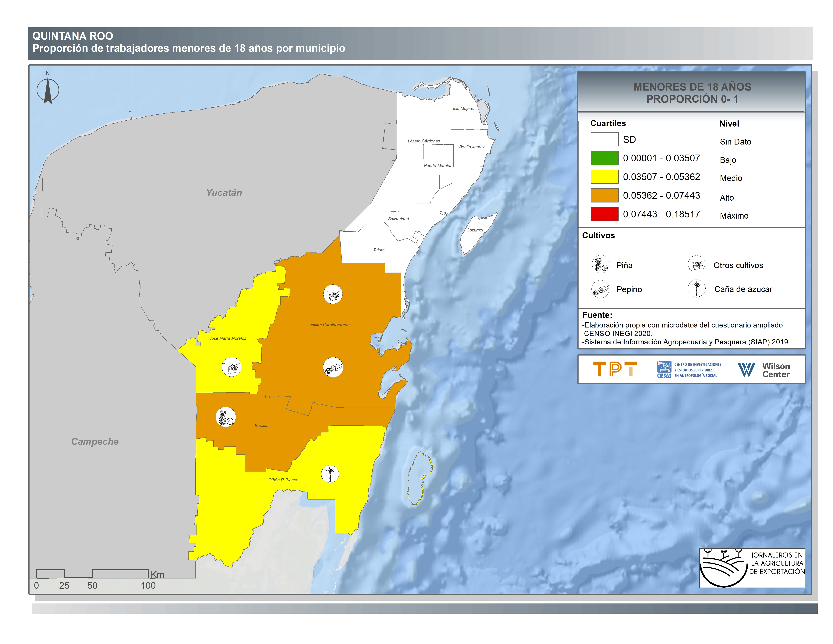Click the red Máximo color swatch
Viewport: 833px width, 644px height.
pos(604,214)
